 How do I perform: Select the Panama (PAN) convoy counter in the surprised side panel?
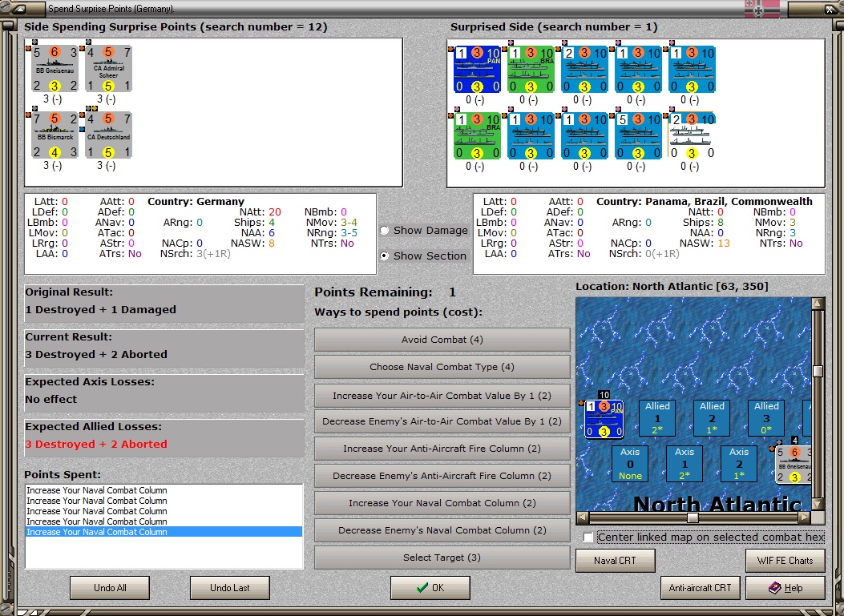point(477,70)
